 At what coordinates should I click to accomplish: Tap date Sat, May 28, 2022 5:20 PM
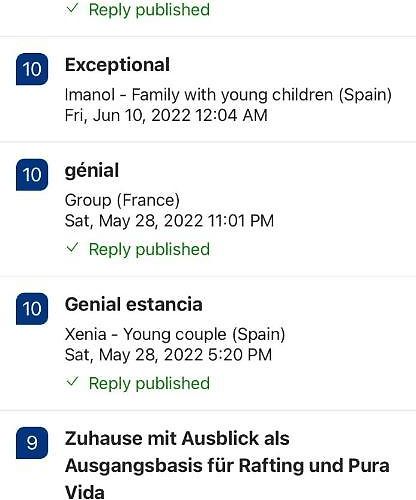[x=168, y=355]
